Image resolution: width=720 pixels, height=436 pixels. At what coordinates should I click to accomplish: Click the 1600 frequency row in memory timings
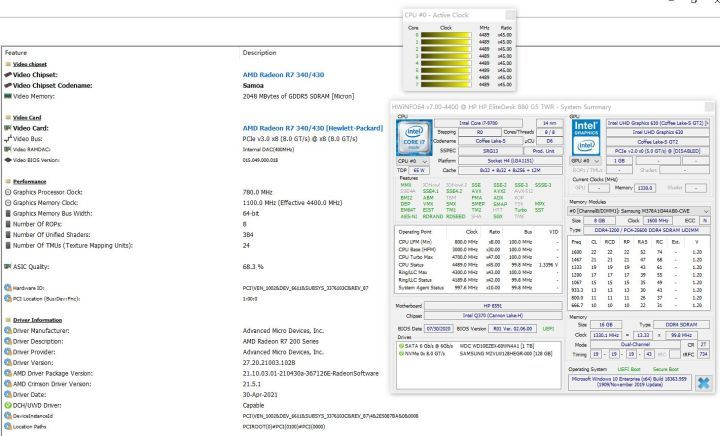(638, 252)
